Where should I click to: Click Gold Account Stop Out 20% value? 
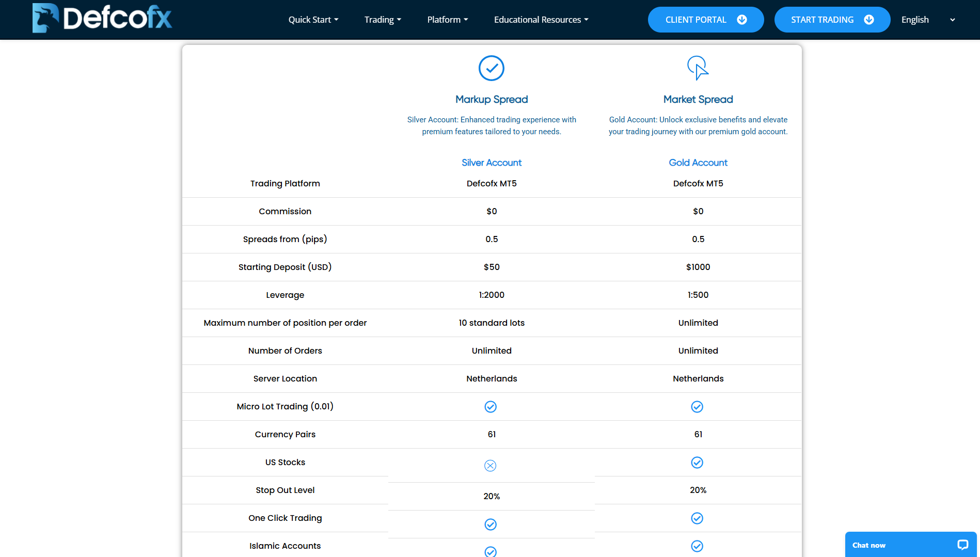698,490
